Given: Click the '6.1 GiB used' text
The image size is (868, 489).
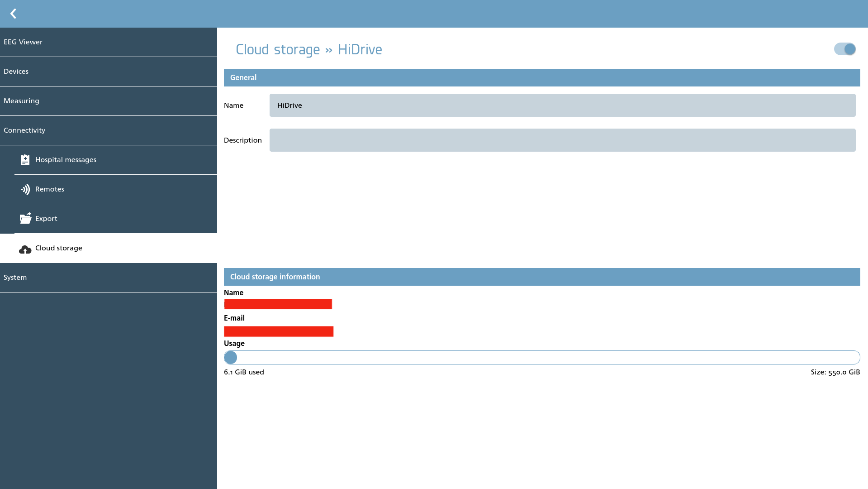Looking at the screenshot, I should pos(244,372).
